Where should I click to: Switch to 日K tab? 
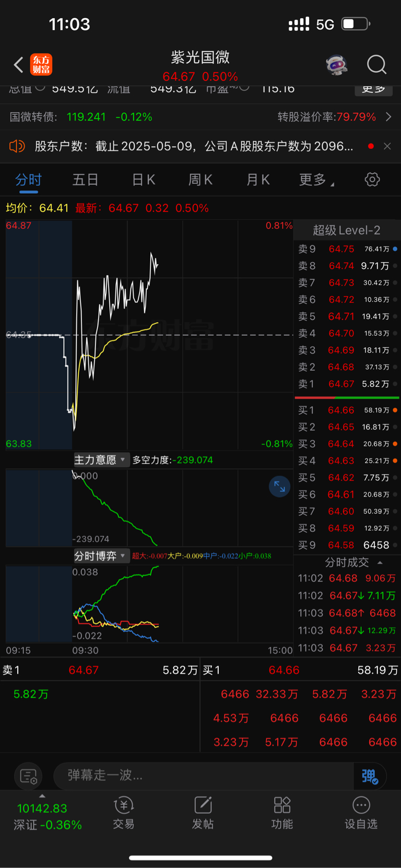(144, 180)
